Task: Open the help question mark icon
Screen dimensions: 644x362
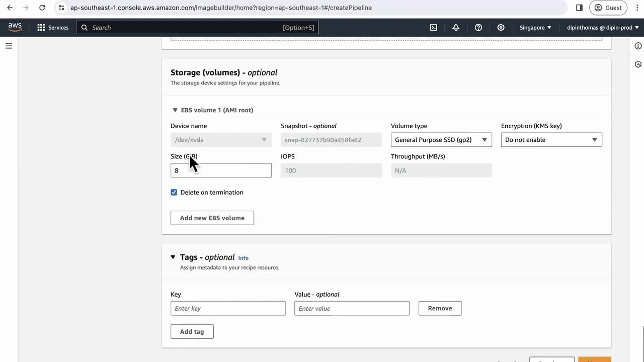Action: pyautogui.click(x=478, y=28)
